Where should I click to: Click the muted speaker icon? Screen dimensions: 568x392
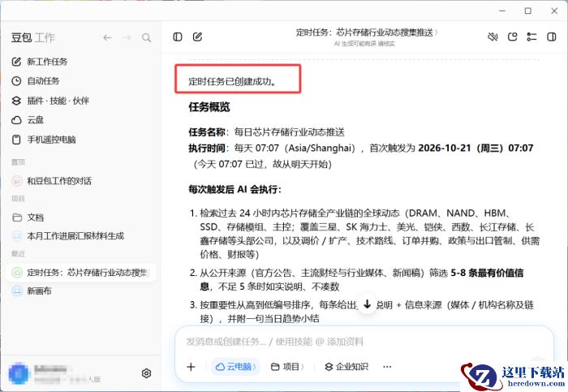coord(493,37)
